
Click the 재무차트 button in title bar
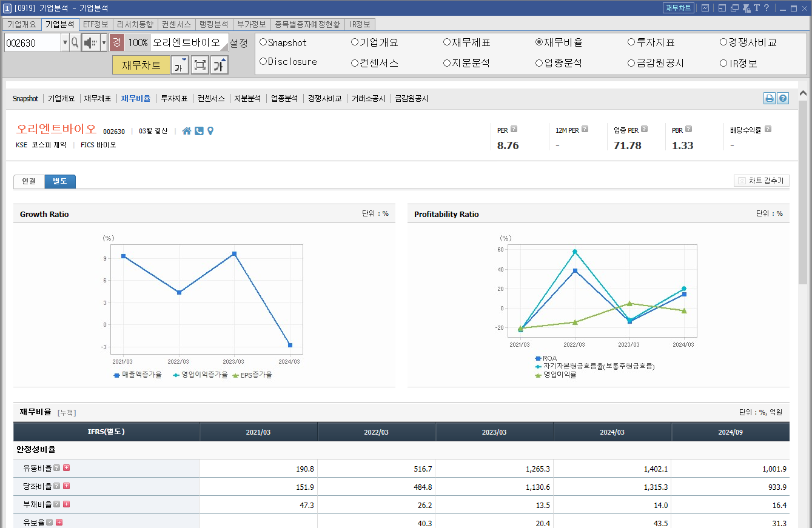[678, 8]
